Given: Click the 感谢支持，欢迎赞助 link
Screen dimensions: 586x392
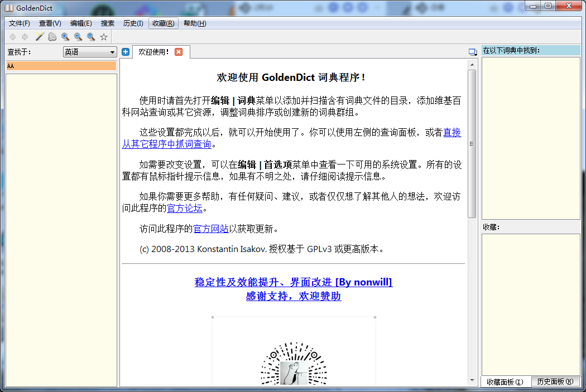Looking at the screenshot, I should click(x=294, y=296).
